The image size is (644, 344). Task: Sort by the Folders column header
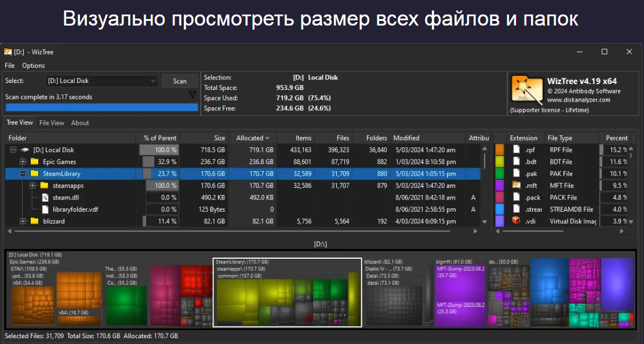tap(372, 138)
